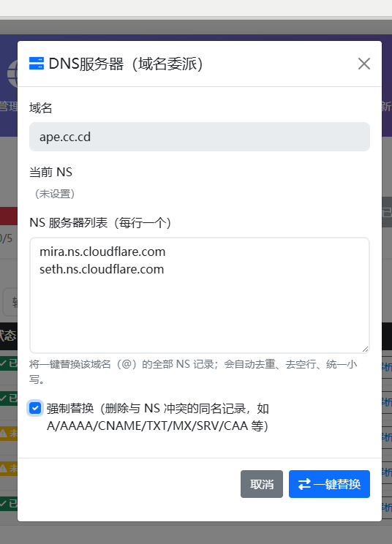Click the partially hidden globe logo behind dialog

pyautogui.click(x=12, y=74)
